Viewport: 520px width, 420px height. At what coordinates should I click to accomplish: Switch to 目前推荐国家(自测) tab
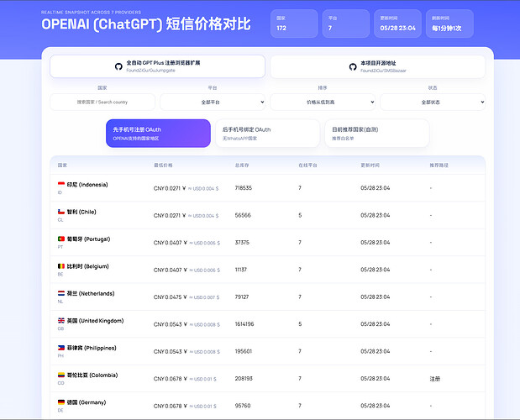click(377, 134)
